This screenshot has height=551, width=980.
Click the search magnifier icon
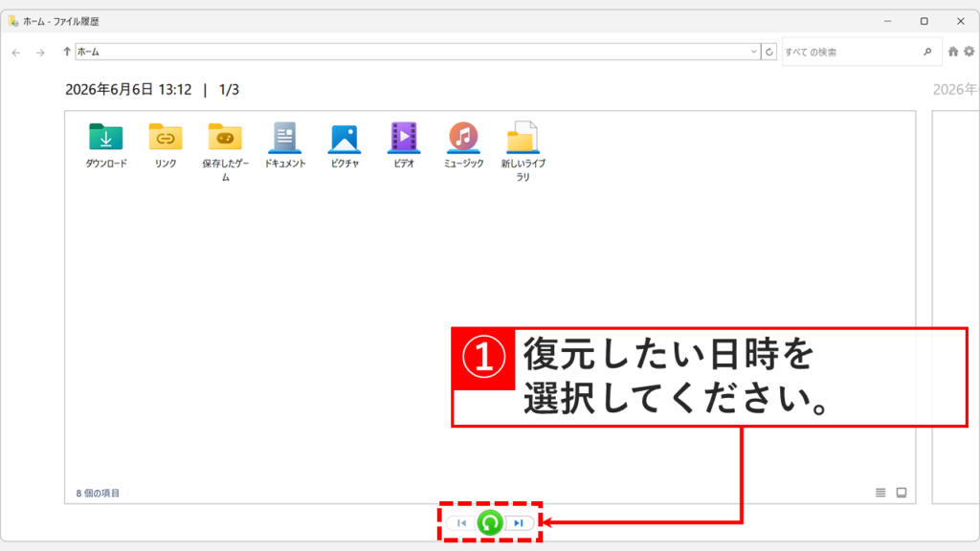[x=927, y=52]
